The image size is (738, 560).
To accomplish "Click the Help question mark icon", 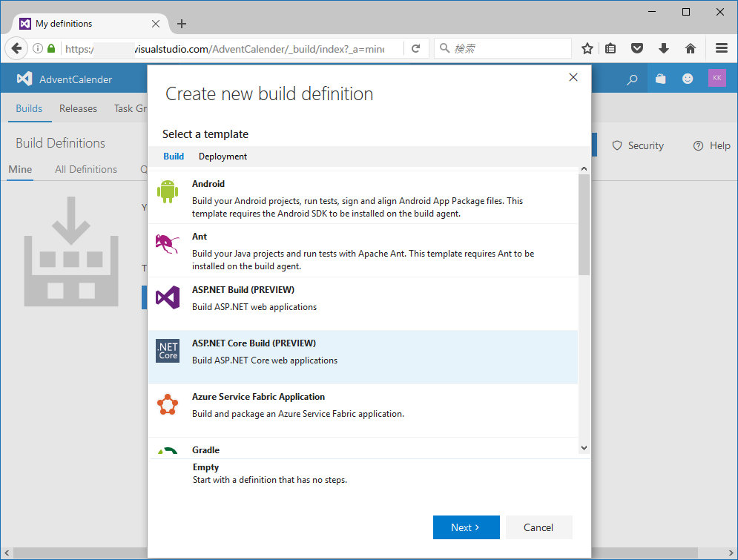I will (x=698, y=146).
